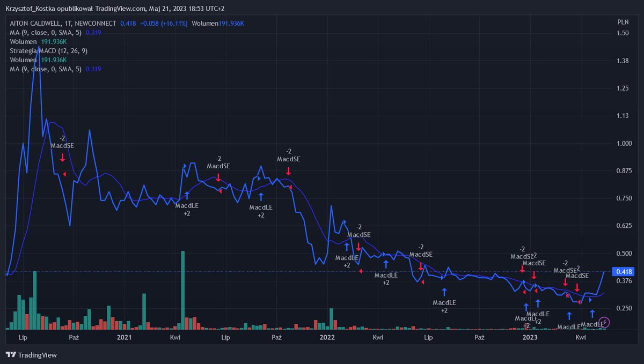Click the 1.13 price axis label
This screenshot has width=644, height=364.
tap(623, 116)
